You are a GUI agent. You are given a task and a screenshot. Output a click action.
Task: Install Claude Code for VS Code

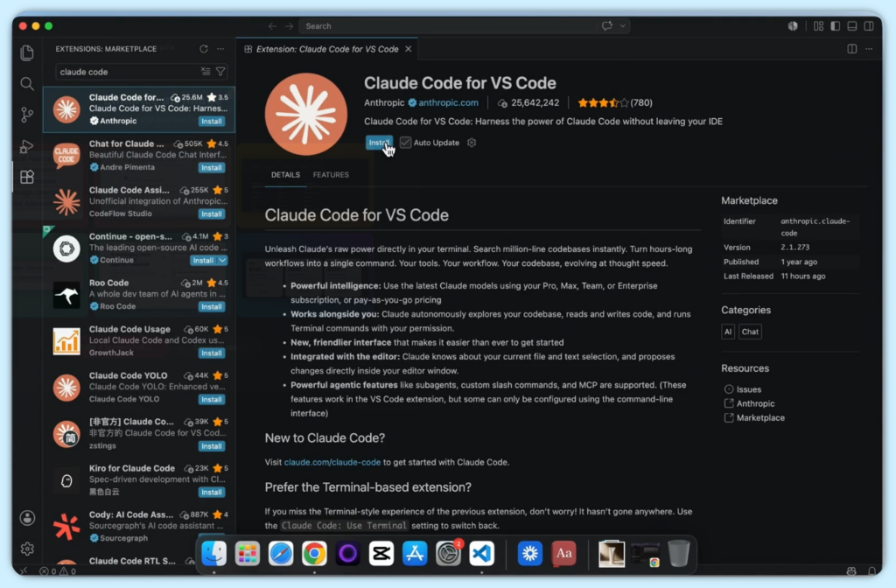(379, 143)
